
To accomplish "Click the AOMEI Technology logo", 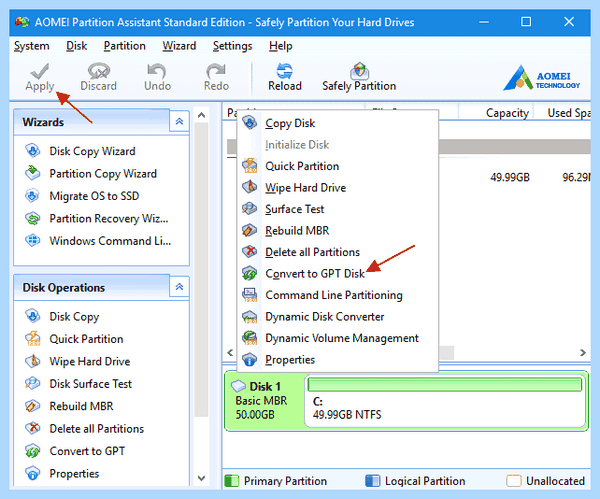I will (541, 78).
